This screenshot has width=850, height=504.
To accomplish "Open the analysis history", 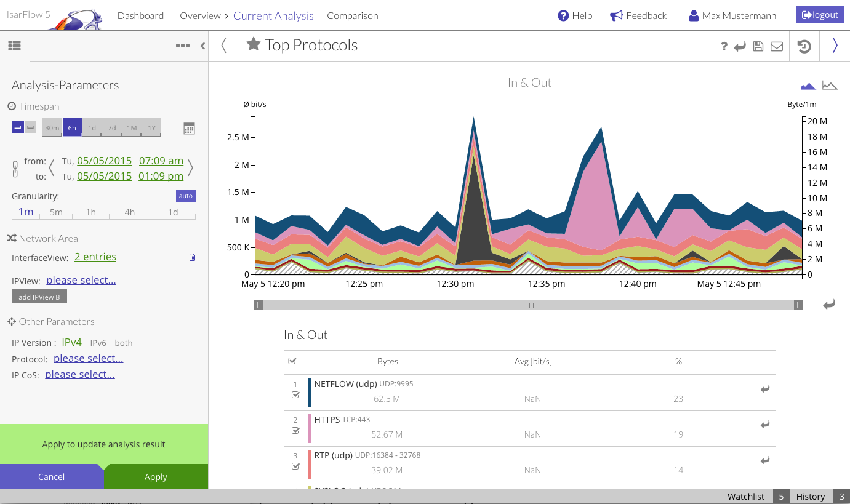I will [804, 46].
